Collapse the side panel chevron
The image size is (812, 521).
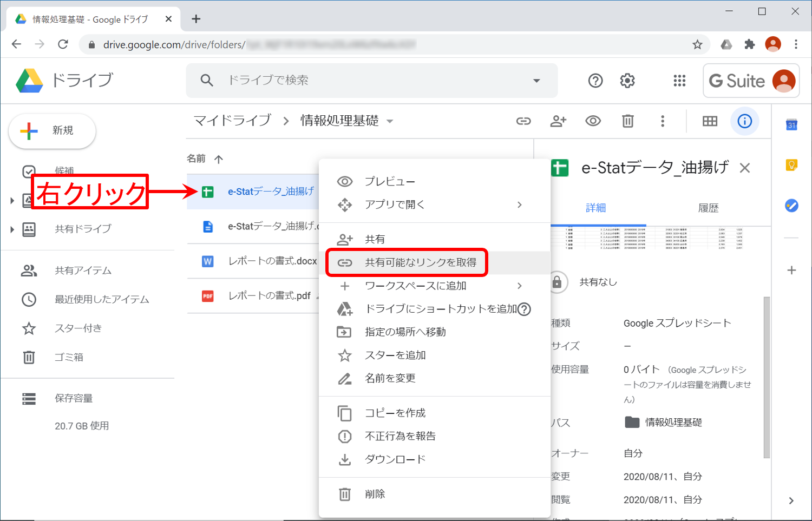[791, 500]
